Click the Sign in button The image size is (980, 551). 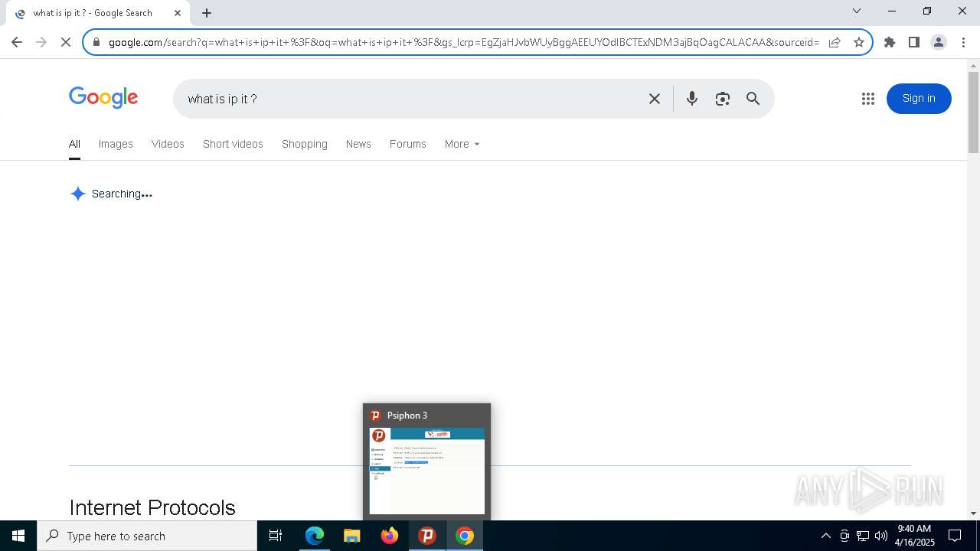point(919,99)
